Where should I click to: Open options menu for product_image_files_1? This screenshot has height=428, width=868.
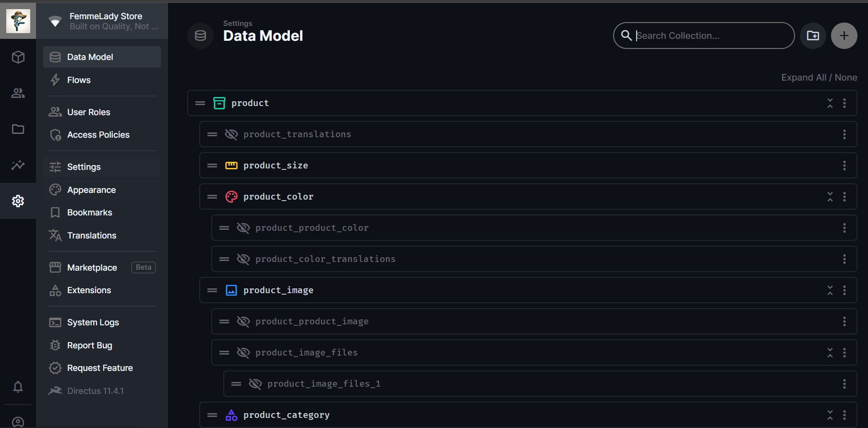844,384
